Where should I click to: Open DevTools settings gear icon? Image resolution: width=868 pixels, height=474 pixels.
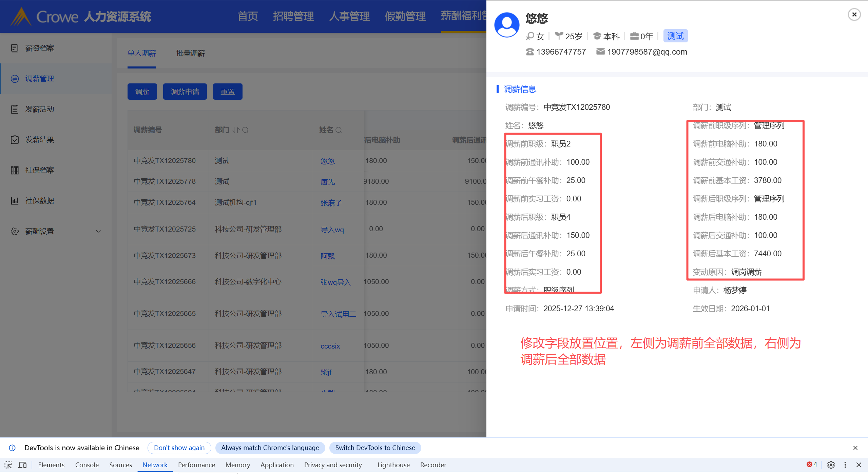tap(831, 465)
